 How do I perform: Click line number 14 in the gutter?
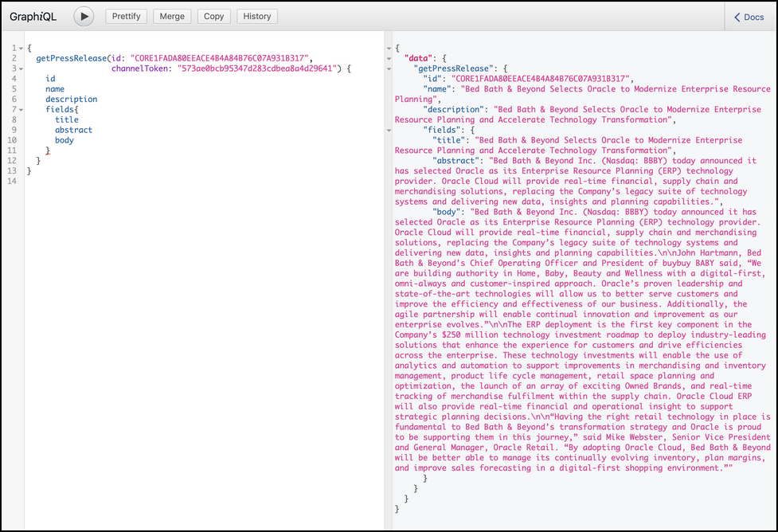(12, 181)
